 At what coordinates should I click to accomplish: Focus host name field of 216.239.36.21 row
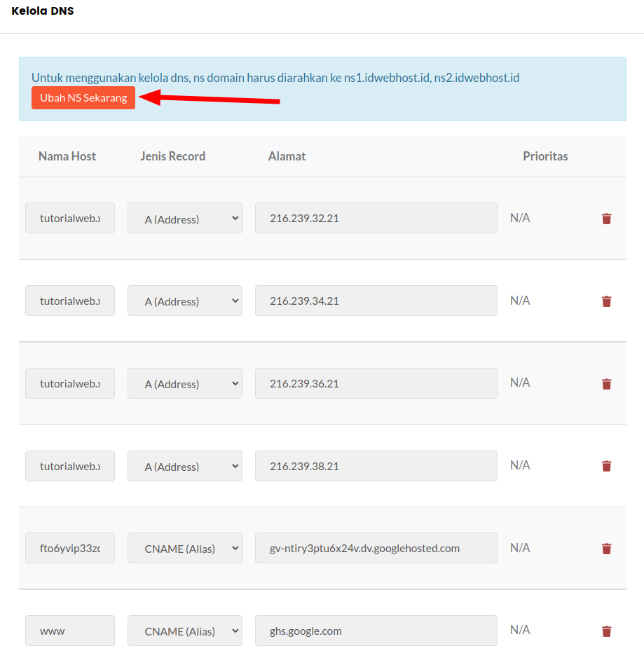(70, 383)
